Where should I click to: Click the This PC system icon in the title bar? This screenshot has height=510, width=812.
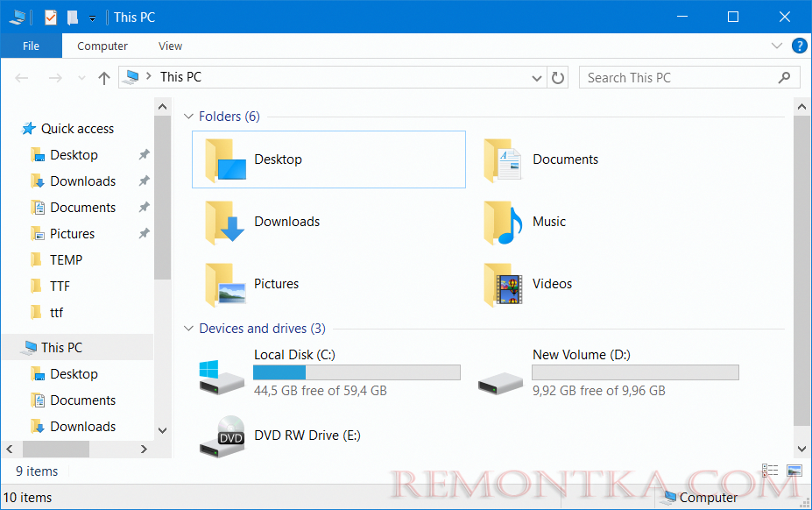tap(18, 18)
